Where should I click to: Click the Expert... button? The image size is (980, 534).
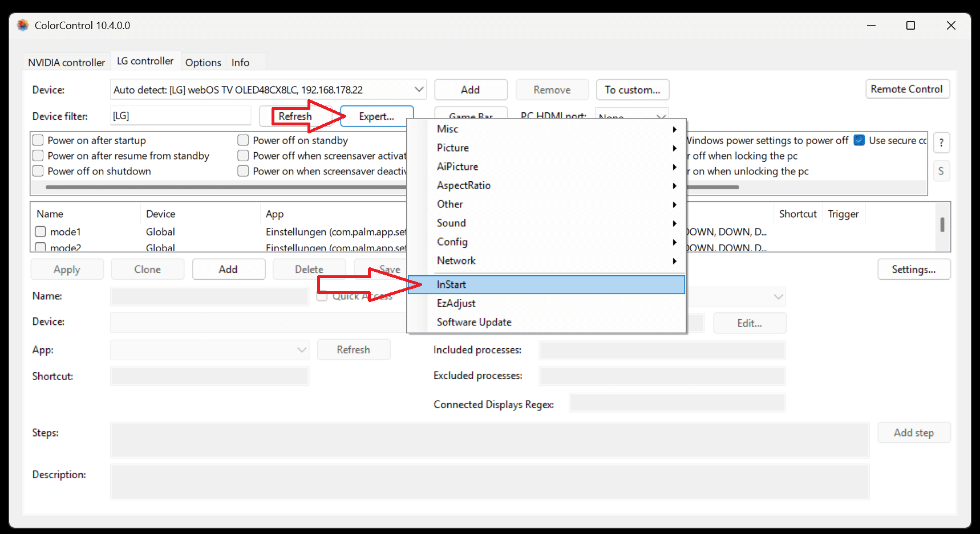[376, 116]
